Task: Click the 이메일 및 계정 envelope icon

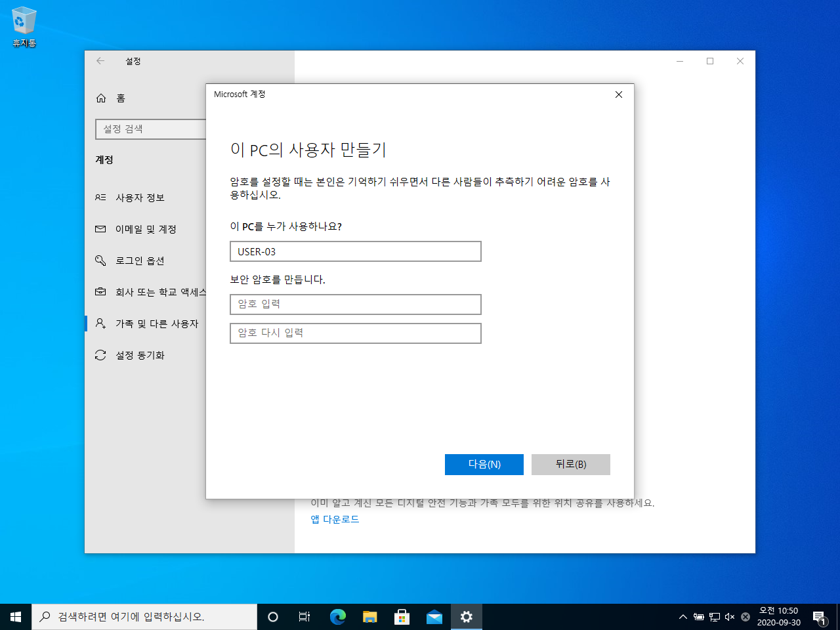Action: tap(100, 229)
